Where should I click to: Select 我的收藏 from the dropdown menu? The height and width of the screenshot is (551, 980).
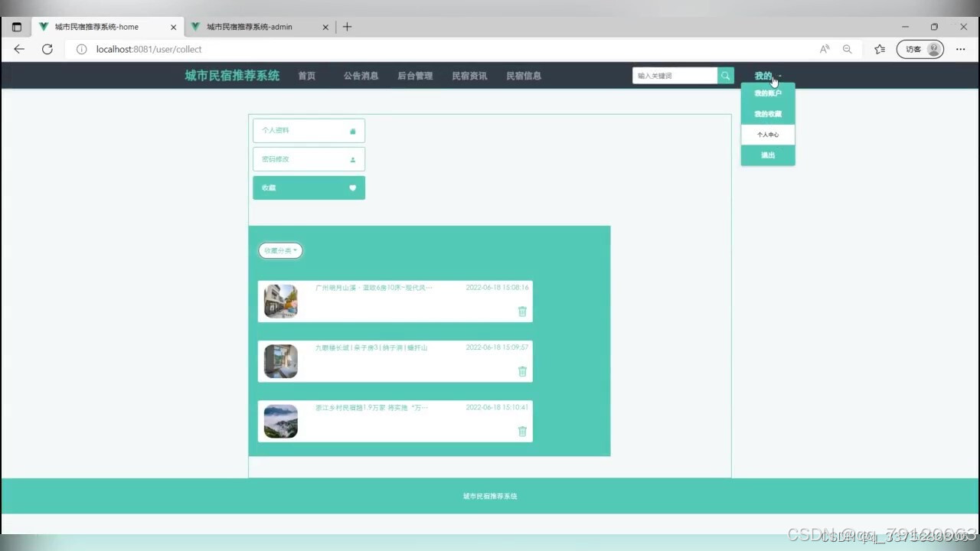click(768, 114)
